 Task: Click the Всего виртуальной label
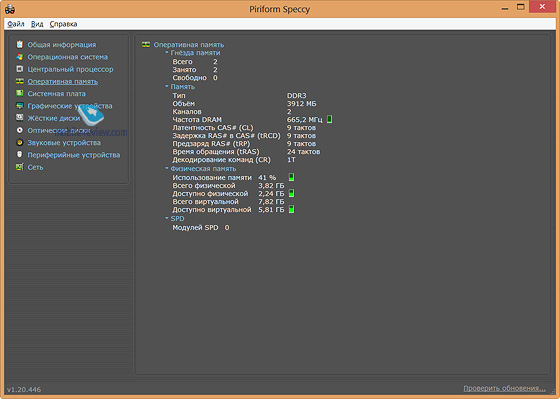coord(205,201)
